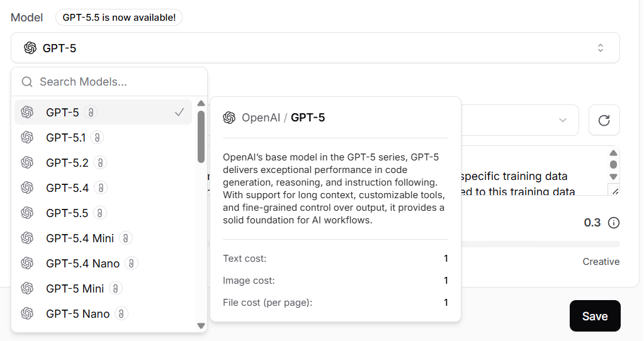Viewport: 644px width, 341px height.
Task: Open the GPT-5 model selector combo box
Action: [x=315, y=48]
